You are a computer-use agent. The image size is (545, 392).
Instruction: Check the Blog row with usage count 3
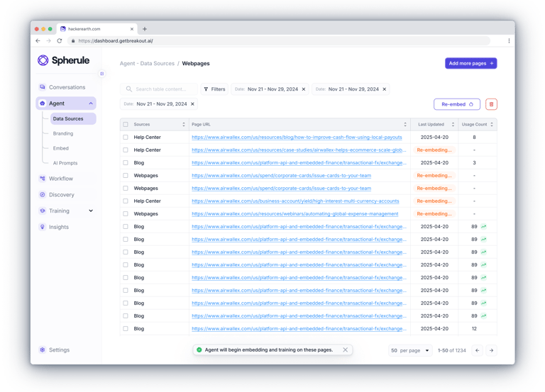tap(126, 163)
